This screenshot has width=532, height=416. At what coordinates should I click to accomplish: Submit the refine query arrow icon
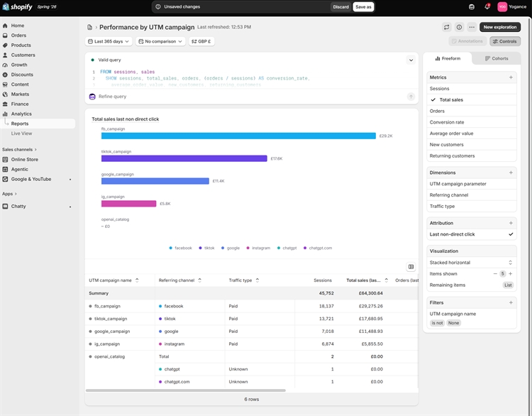pos(411,97)
